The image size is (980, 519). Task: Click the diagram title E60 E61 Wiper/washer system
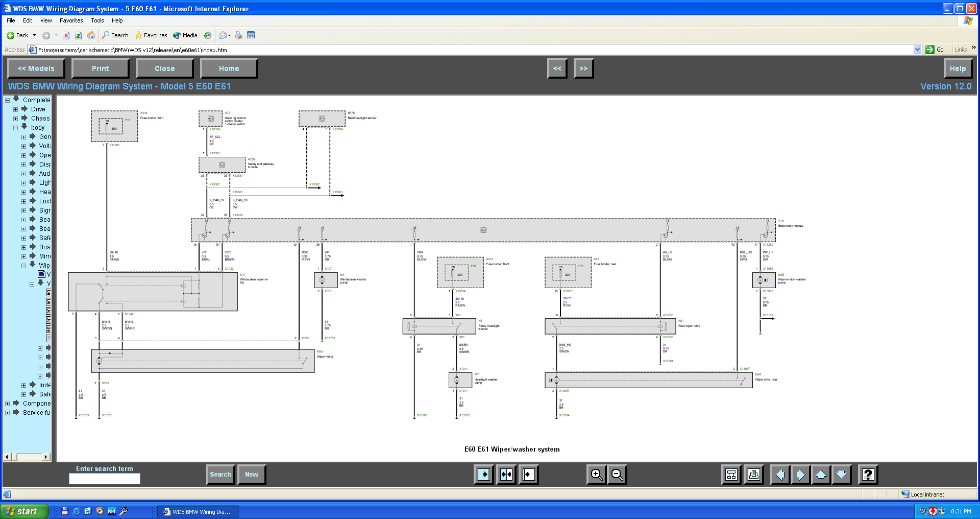pyautogui.click(x=512, y=450)
